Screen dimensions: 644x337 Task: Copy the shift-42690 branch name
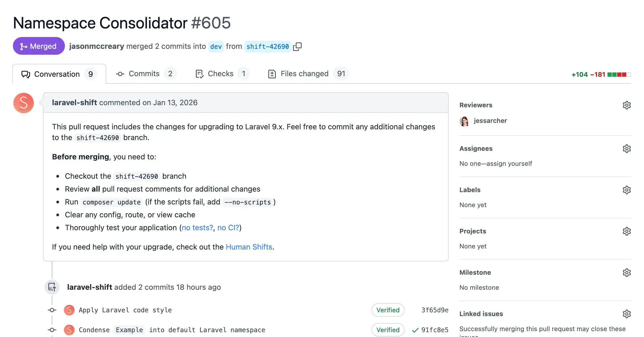[x=297, y=46]
